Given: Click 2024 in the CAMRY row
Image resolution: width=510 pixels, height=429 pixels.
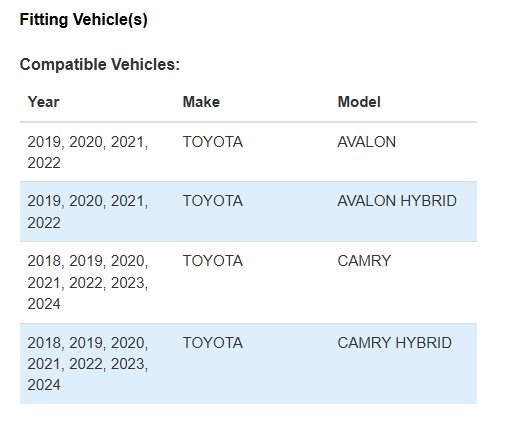Looking at the screenshot, I should point(44,304).
